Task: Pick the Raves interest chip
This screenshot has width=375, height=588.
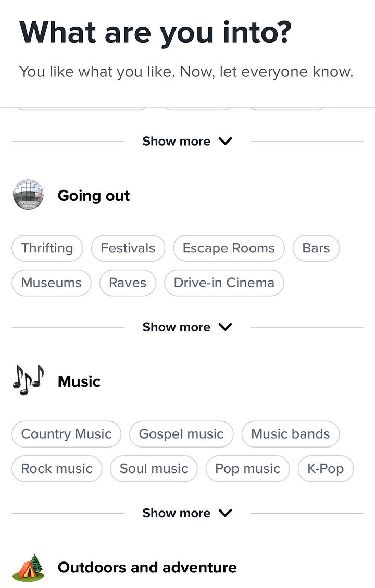Action: pos(128,283)
